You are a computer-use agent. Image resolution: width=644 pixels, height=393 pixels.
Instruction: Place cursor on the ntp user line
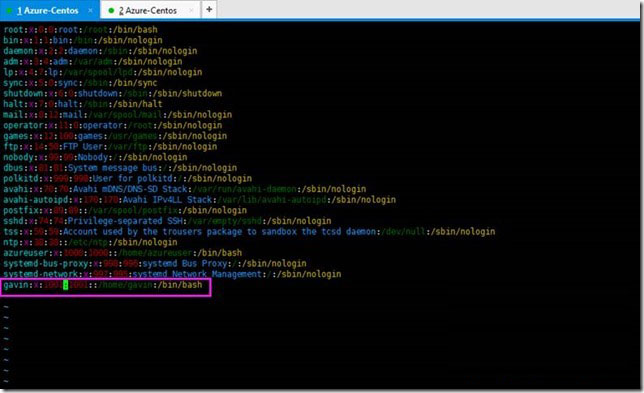(x=90, y=243)
